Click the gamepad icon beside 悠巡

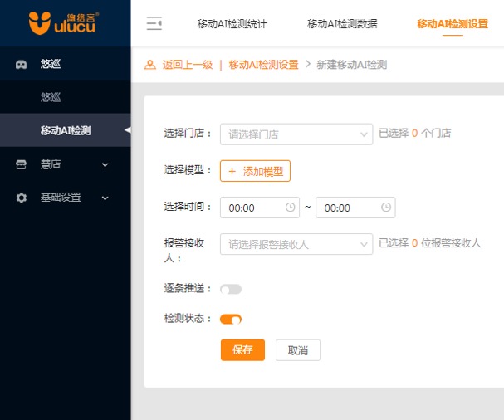point(22,64)
